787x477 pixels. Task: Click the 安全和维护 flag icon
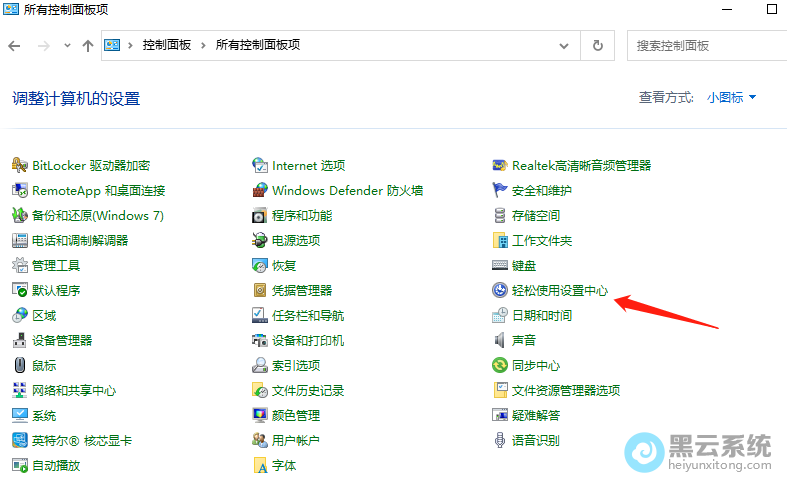click(x=499, y=190)
